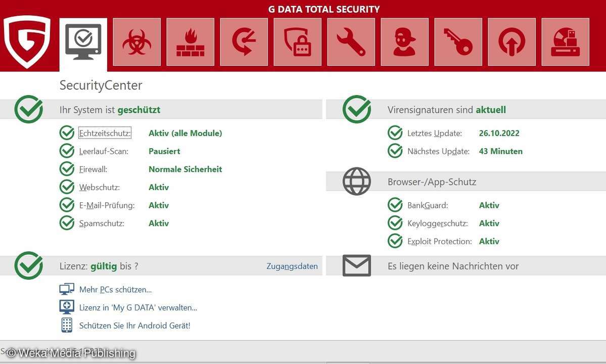Click the Aktiv value beside Webschutz
The height and width of the screenshot is (364, 606).
pos(159,188)
